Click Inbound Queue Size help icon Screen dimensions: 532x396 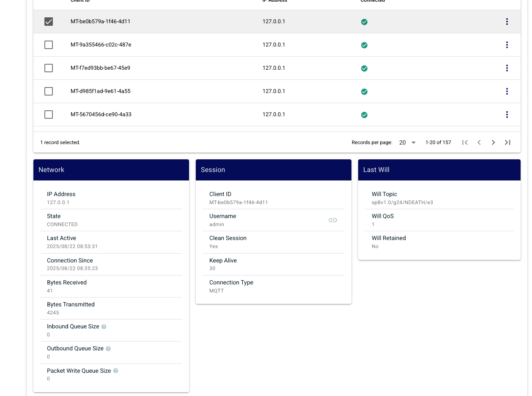104,327
